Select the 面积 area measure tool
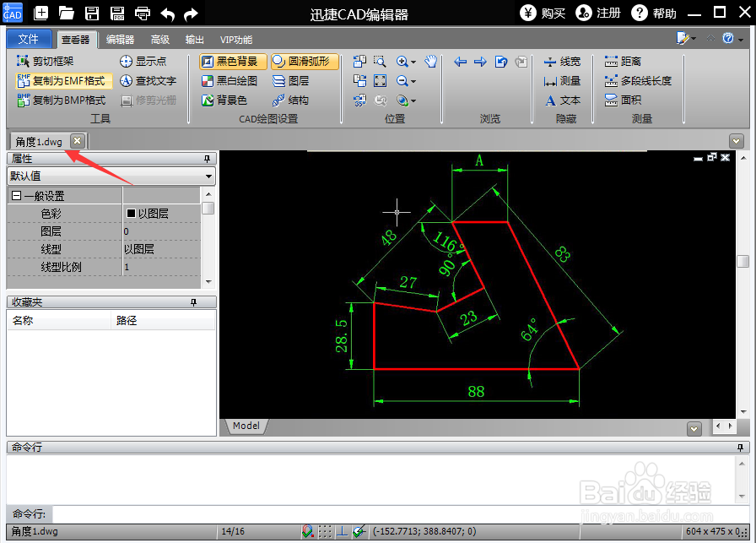 (623, 100)
